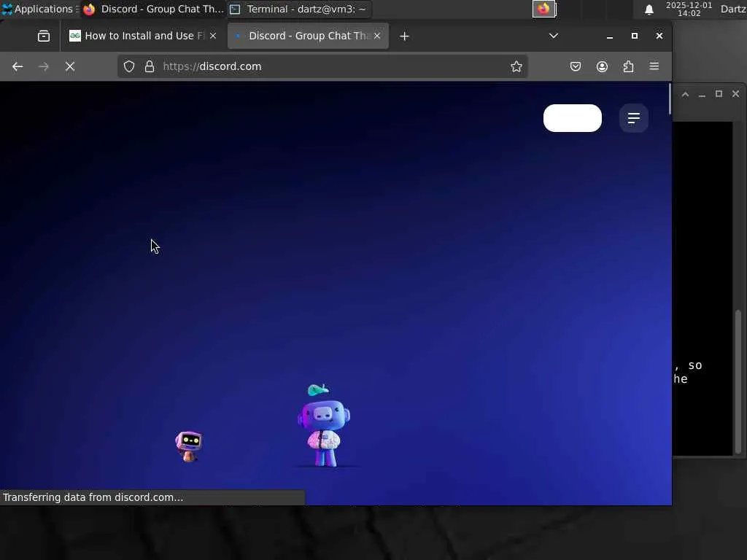
Task: Close the Terminal window
Action: 735,94
